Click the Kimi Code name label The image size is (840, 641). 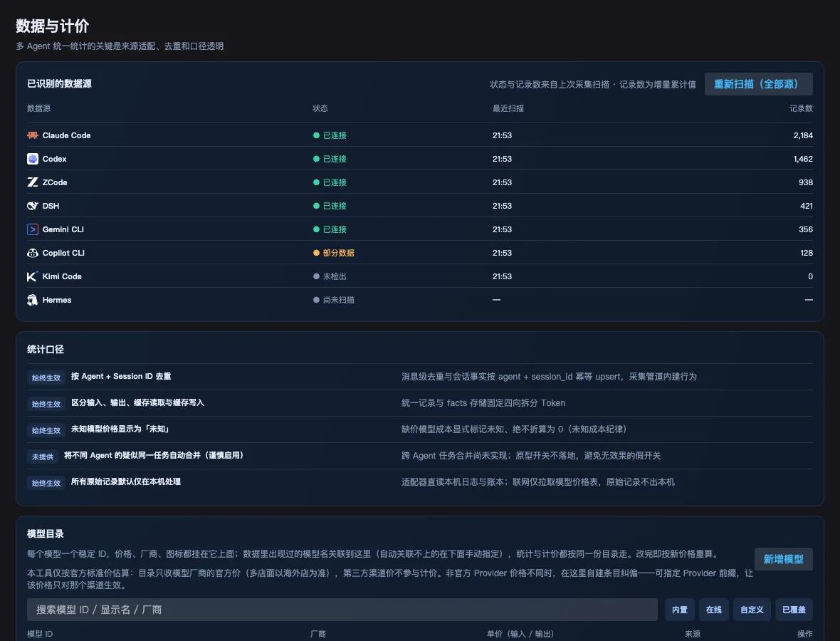(62, 276)
